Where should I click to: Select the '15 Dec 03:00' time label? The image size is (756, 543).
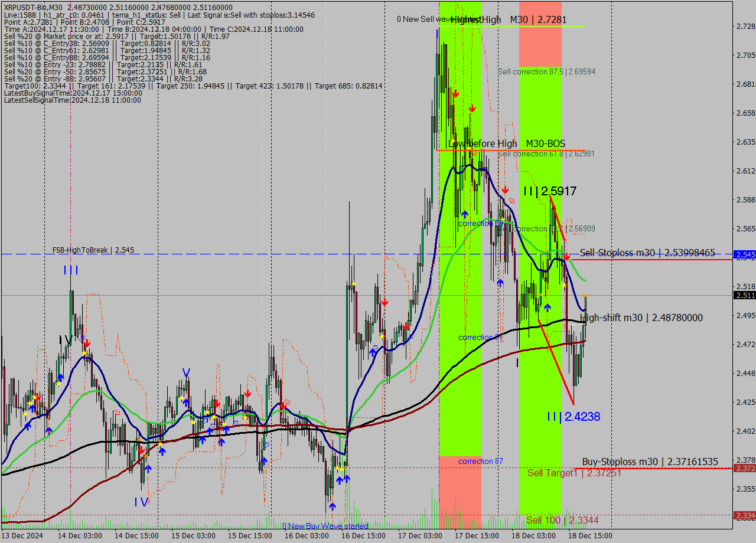point(193,536)
